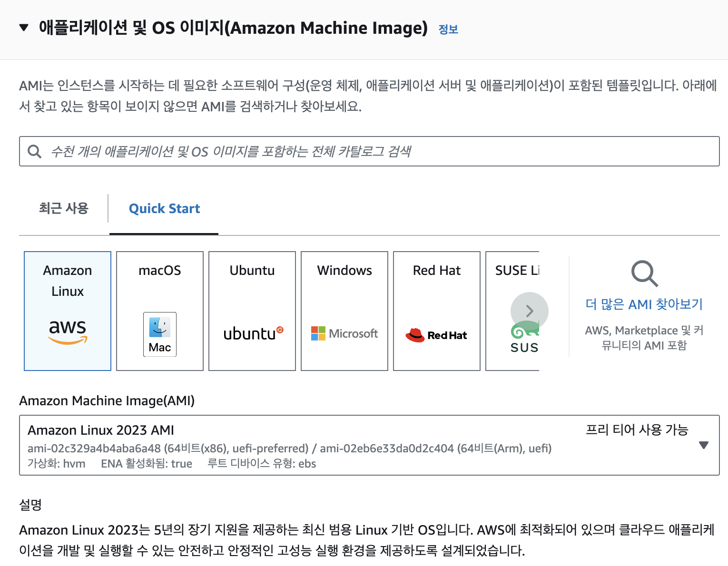Click the 설명 heading
Image resolution: width=728 pixels, height=566 pixels.
coord(30,505)
